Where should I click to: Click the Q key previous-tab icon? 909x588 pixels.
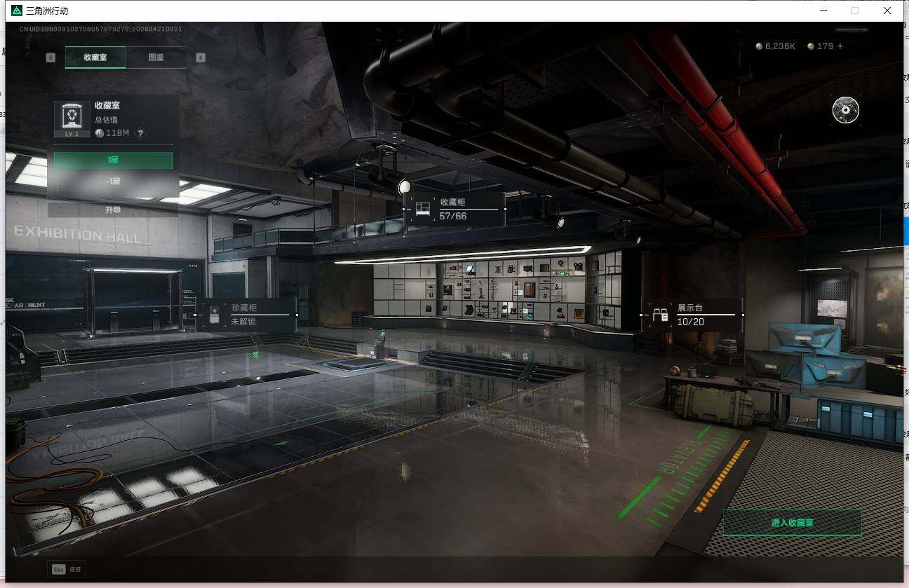click(50, 57)
